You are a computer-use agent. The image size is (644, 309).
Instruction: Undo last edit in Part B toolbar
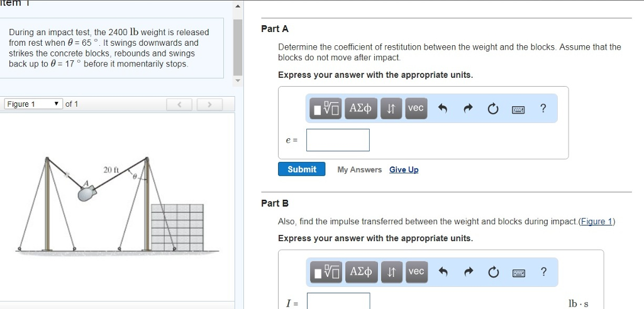click(x=443, y=272)
